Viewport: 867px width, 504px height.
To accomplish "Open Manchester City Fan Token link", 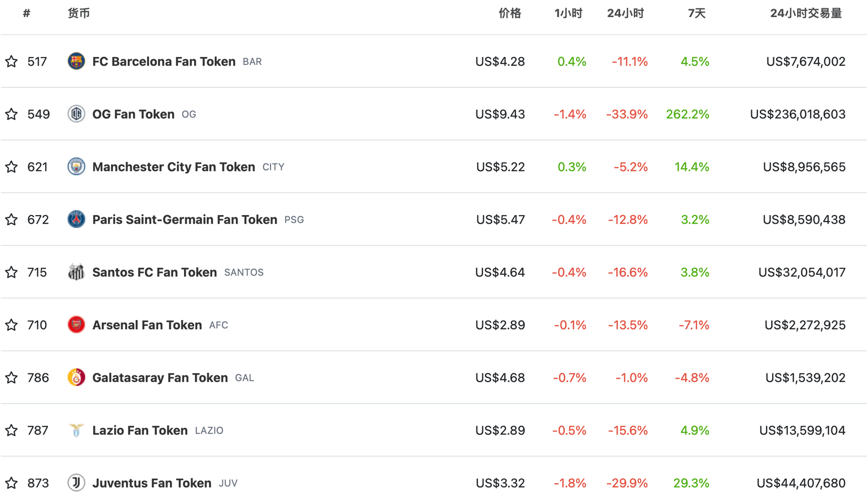I will tap(173, 167).
